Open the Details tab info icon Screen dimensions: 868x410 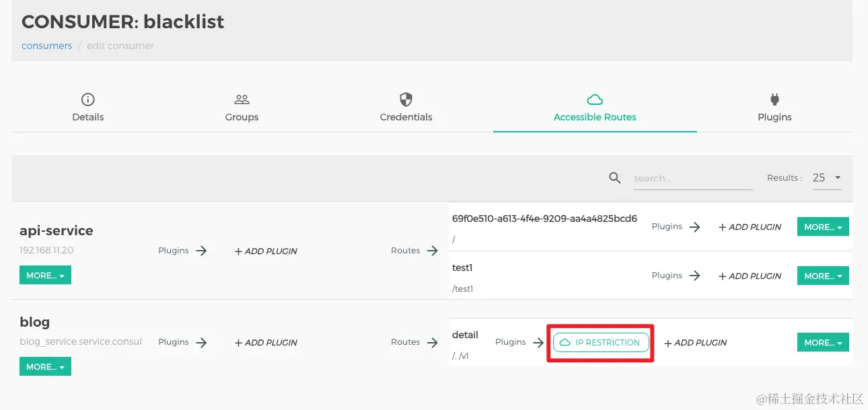87,99
